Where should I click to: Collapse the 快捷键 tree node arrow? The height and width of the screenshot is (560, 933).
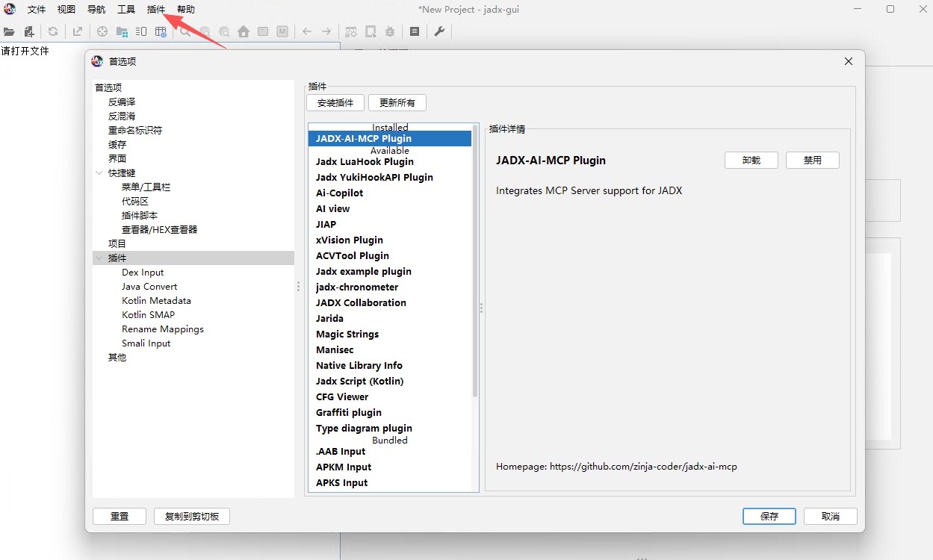tap(99, 172)
